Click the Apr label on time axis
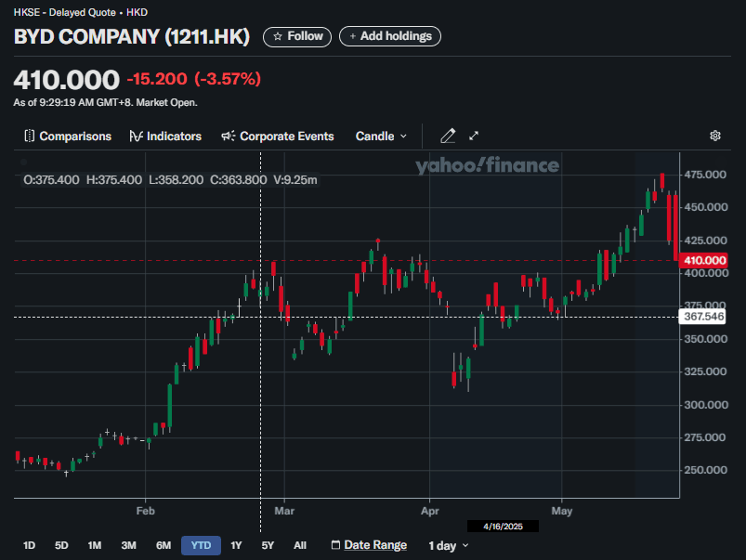The width and height of the screenshot is (746, 560). (x=429, y=511)
